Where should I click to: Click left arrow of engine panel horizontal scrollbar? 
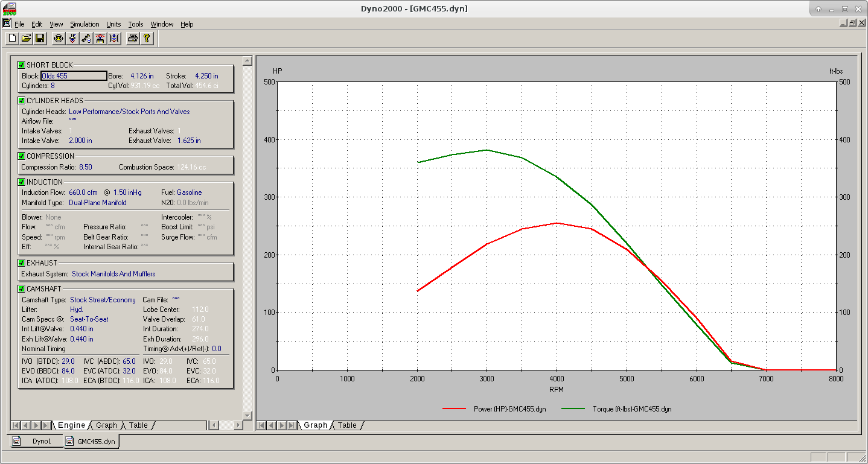213,425
